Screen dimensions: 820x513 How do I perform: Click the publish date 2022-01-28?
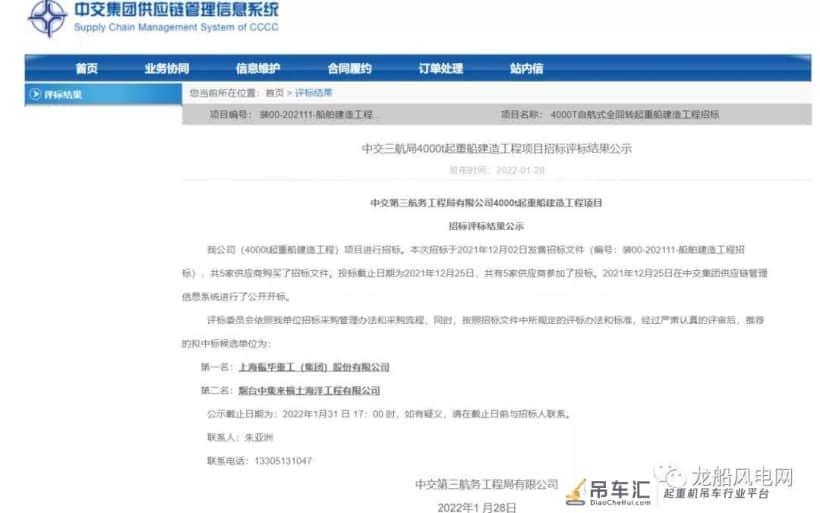520,170
